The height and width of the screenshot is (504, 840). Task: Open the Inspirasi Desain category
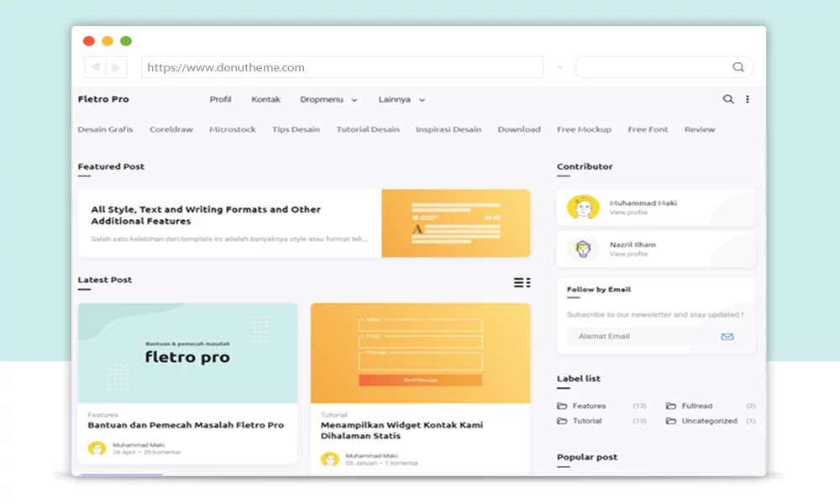(449, 129)
